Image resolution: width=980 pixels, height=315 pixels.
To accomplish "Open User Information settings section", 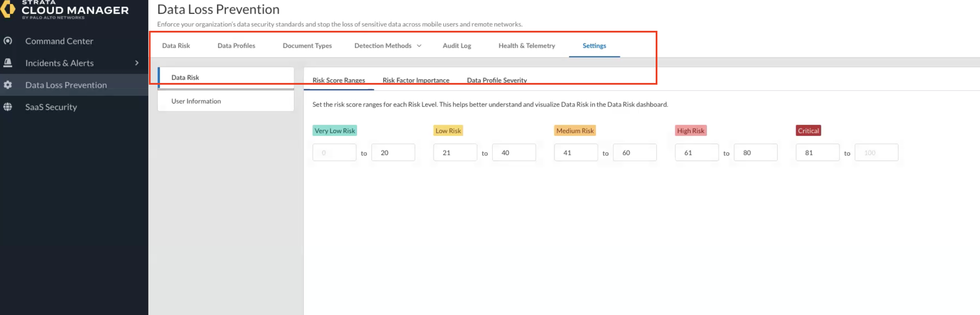I will 196,101.
